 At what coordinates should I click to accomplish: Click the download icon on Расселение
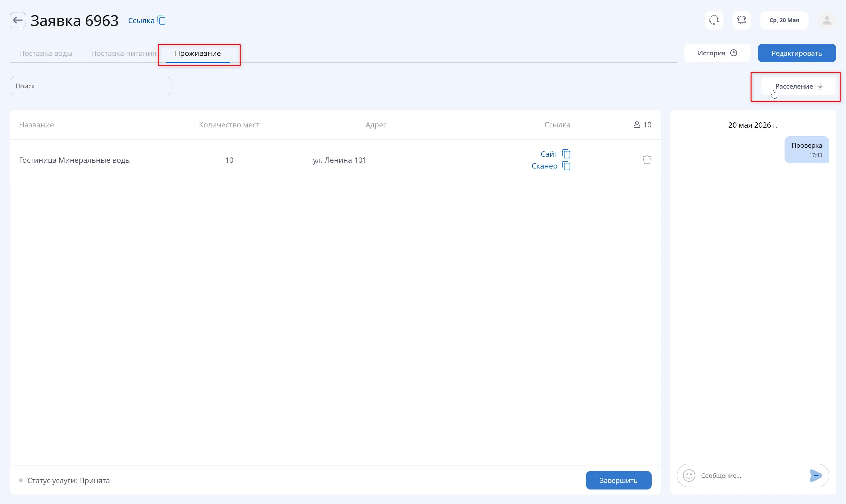click(820, 86)
